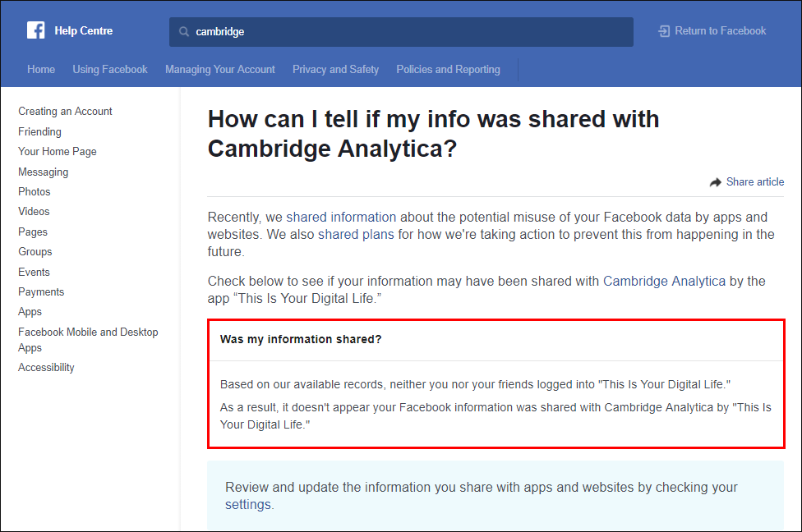
Task: Click the Return to Facebook exit icon
Action: tap(664, 31)
